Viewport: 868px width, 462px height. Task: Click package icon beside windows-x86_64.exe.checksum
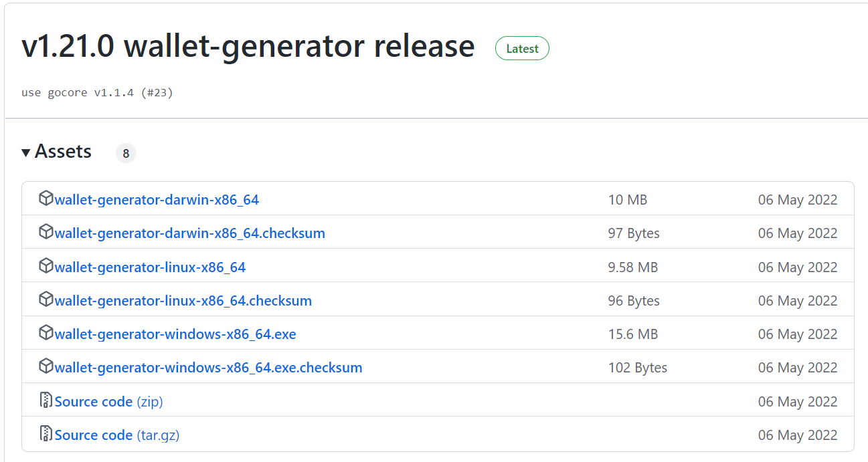46,366
